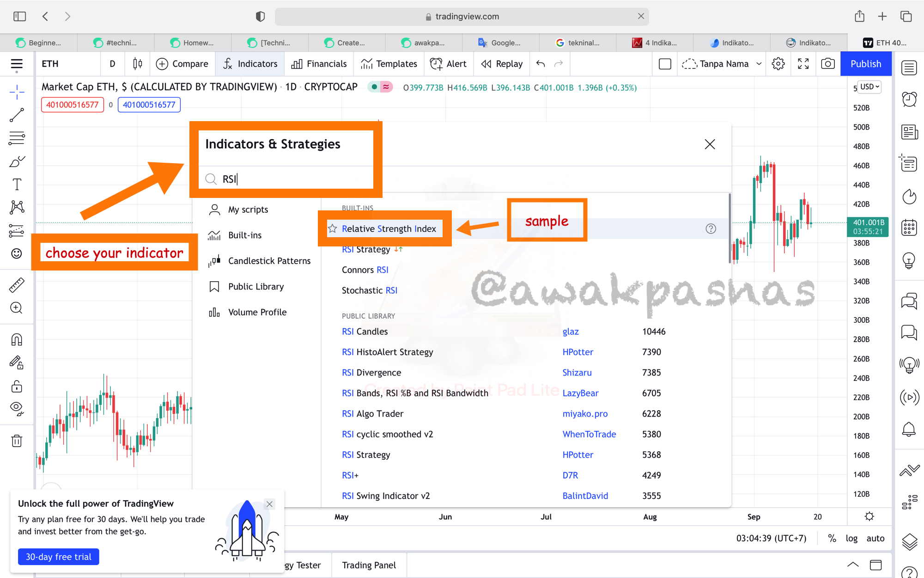Click the trash remove drawings icon

[x=17, y=441]
